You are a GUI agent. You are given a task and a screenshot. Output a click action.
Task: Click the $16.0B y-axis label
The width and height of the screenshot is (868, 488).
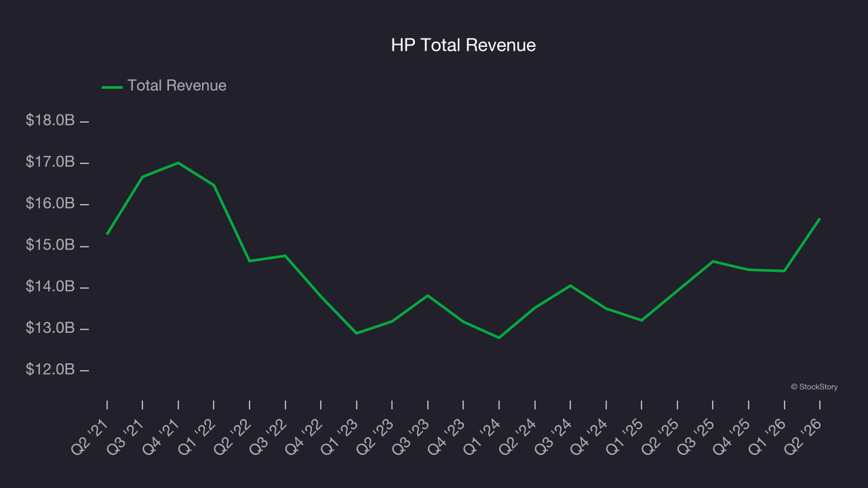click(50, 203)
